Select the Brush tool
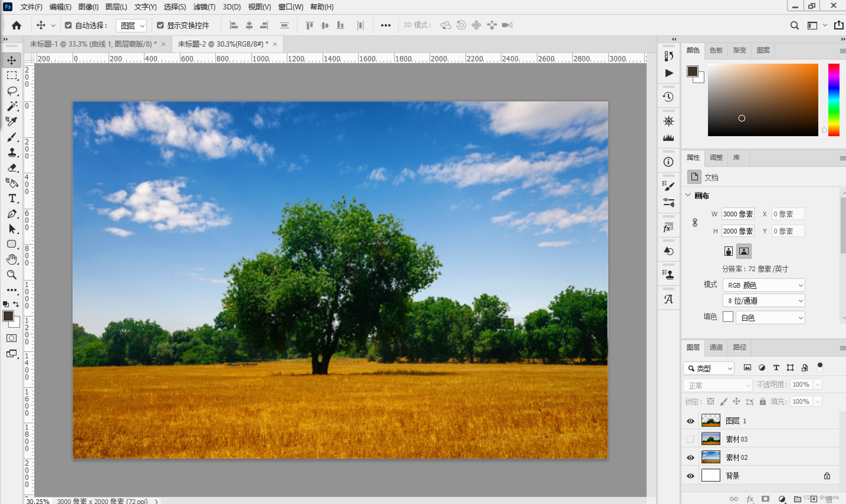The height and width of the screenshot is (504, 846). click(12, 137)
